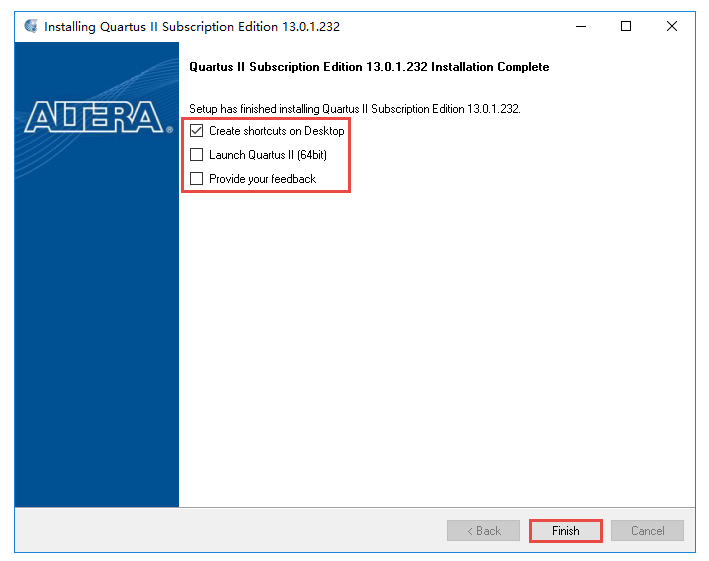
Task: Click the 'Installation Complete' heading text
Action: pyautogui.click(x=369, y=67)
